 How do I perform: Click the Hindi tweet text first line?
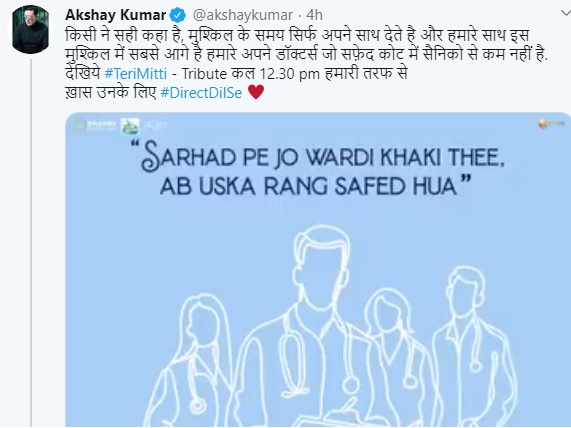point(297,36)
